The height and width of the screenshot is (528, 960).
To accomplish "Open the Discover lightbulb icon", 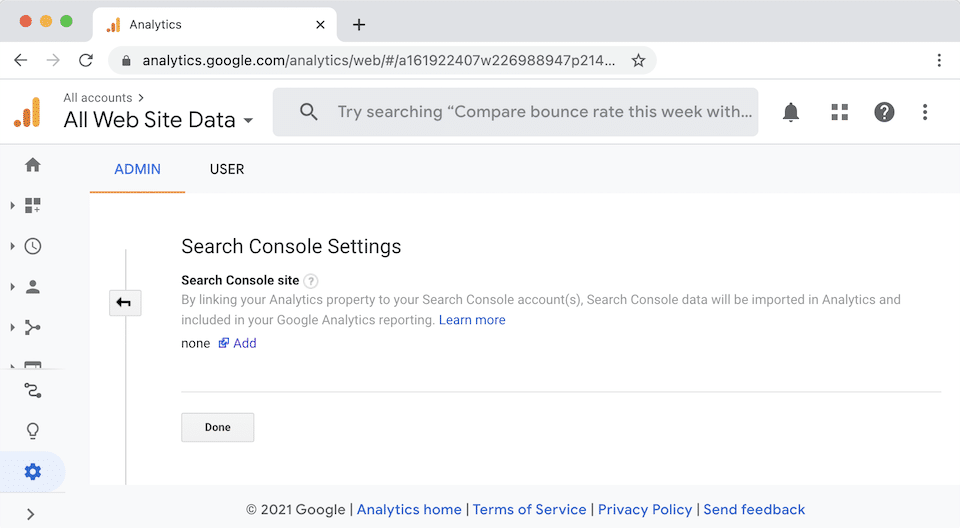I will point(33,431).
